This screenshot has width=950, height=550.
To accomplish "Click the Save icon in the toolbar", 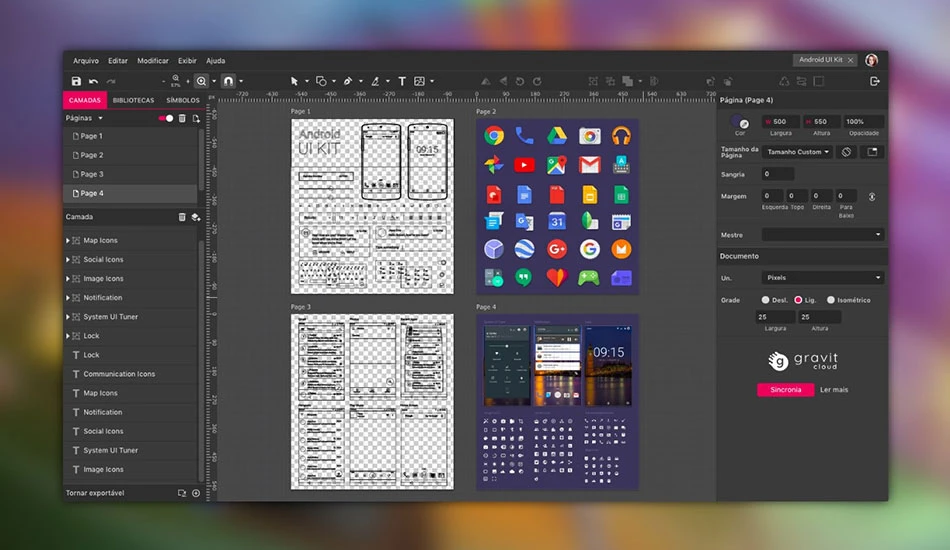I will 76,81.
